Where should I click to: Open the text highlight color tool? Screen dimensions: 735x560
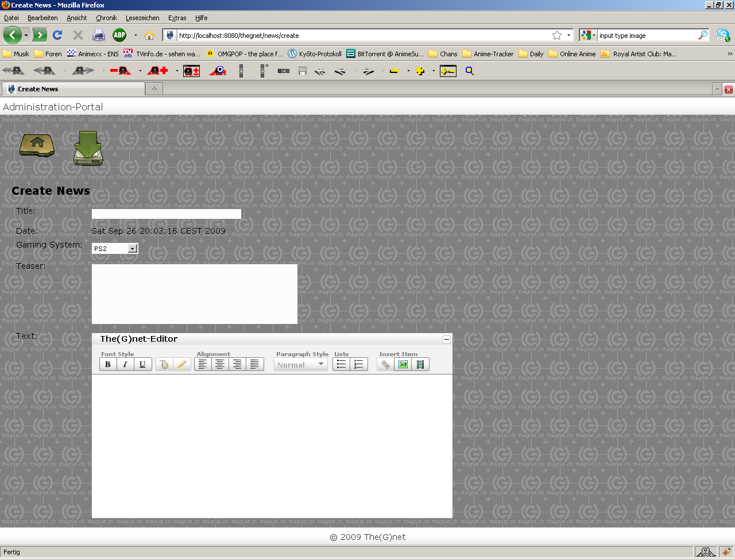(181, 364)
